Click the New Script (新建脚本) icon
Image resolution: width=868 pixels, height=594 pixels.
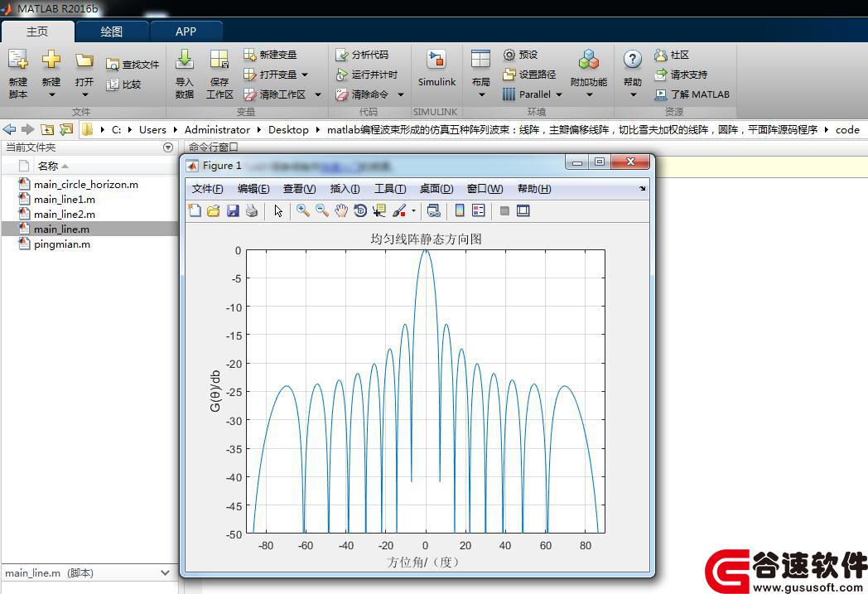coord(17,60)
